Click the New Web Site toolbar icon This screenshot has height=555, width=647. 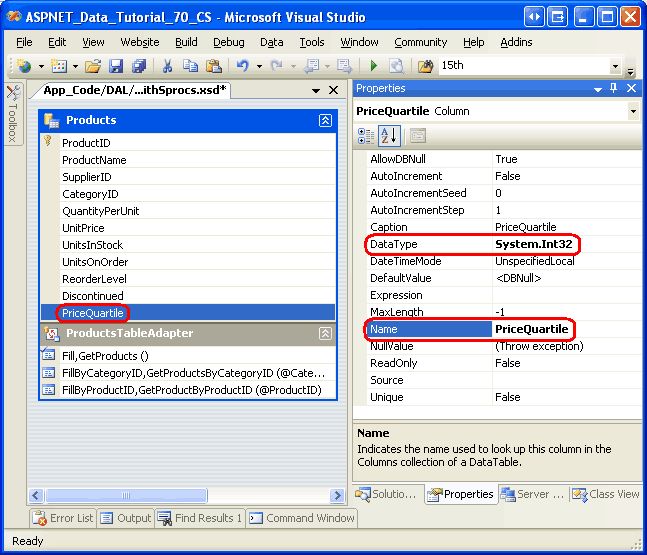click(24, 66)
